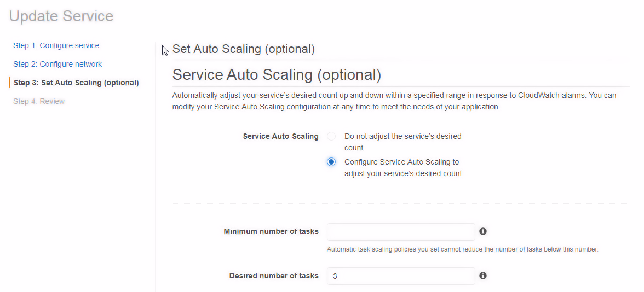The width and height of the screenshot is (644, 292).
Task: Click the large 'Service Auto Scaling (optional)' heading
Action: tap(277, 75)
